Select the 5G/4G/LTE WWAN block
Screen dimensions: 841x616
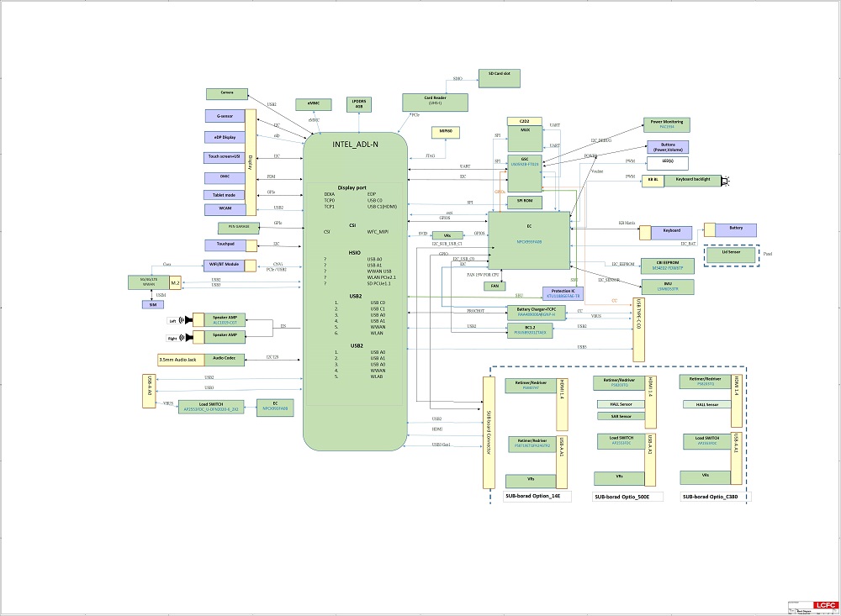149,282
